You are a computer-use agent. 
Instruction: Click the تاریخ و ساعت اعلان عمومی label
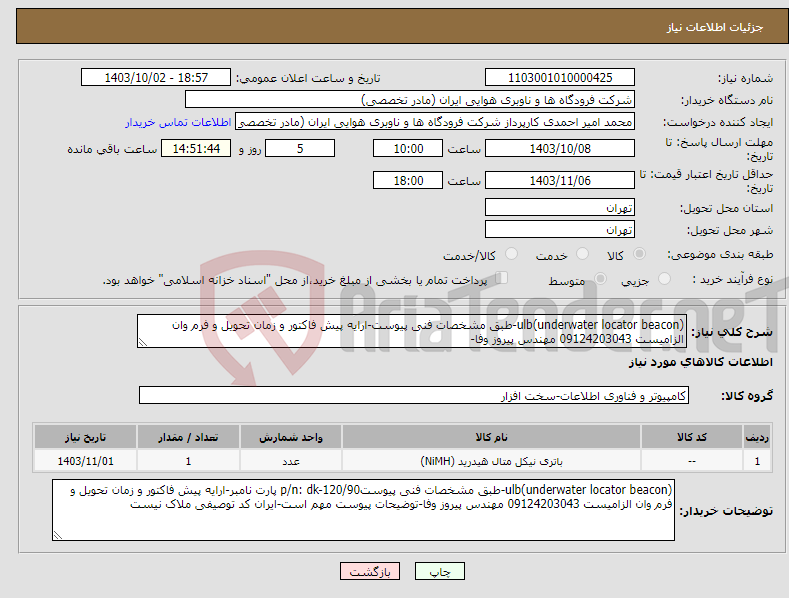tap(308, 79)
